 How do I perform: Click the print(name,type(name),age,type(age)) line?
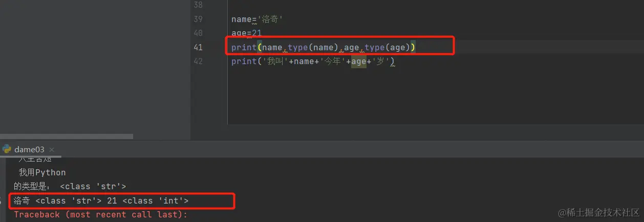[324, 47]
